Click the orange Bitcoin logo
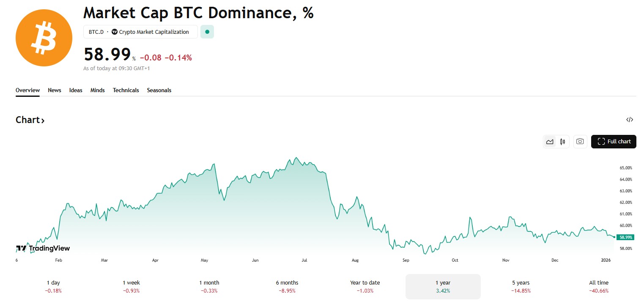This screenshot has height=304, width=644. tap(44, 38)
